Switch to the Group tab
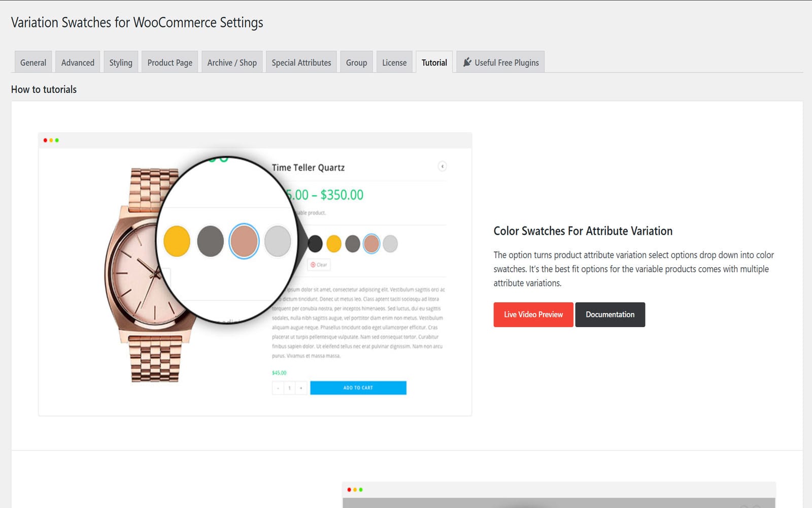 click(x=356, y=62)
